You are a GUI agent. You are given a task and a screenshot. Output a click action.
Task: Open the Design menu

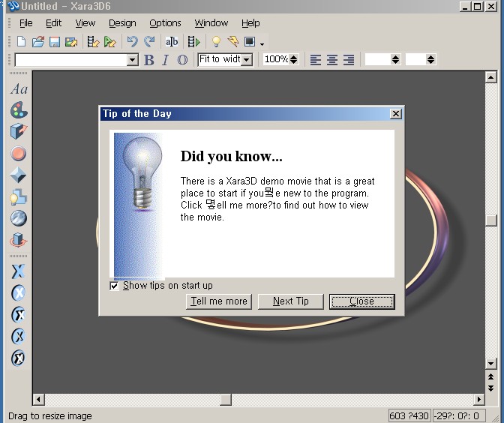click(x=122, y=23)
